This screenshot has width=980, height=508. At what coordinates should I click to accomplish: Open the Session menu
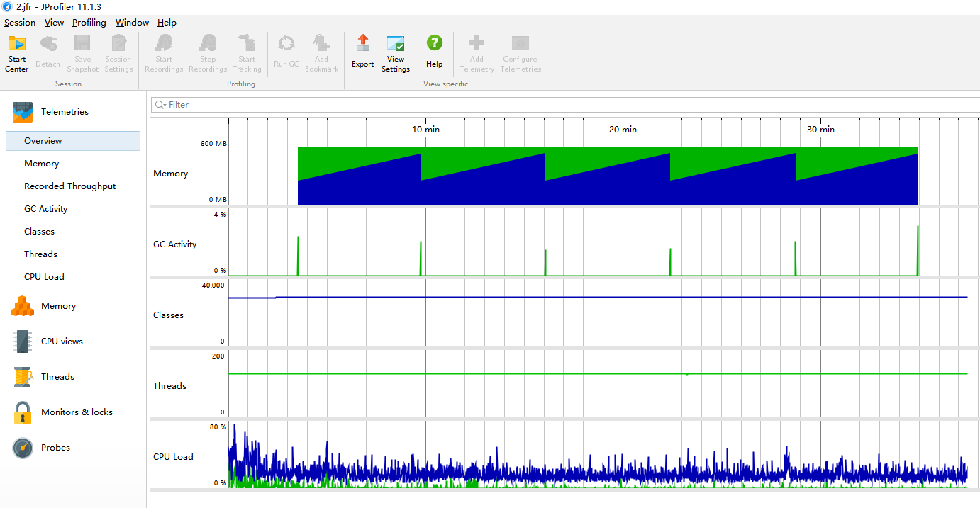pos(19,23)
